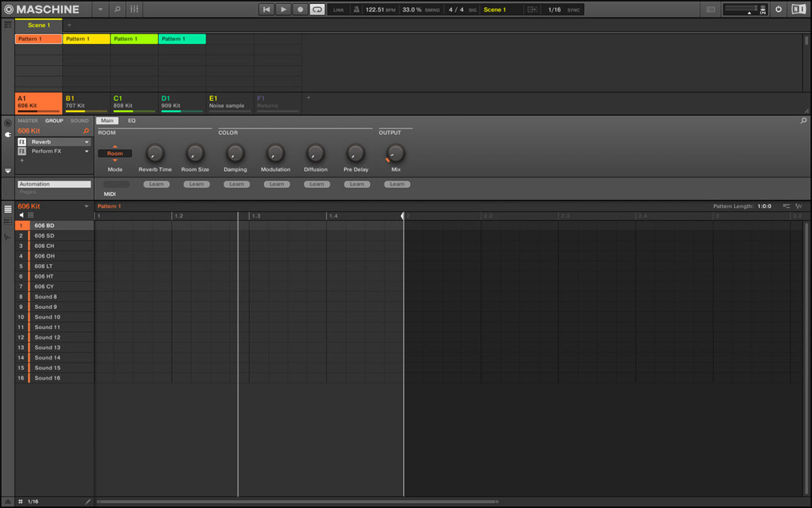
Task: Select group E1 Noise sample
Action: (x=230, y=102)
